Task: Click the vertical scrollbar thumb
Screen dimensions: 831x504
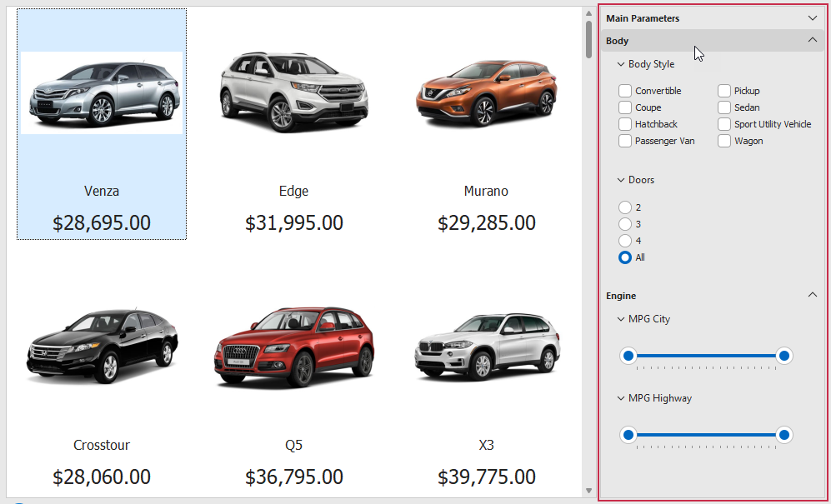Action: (588, 40)
